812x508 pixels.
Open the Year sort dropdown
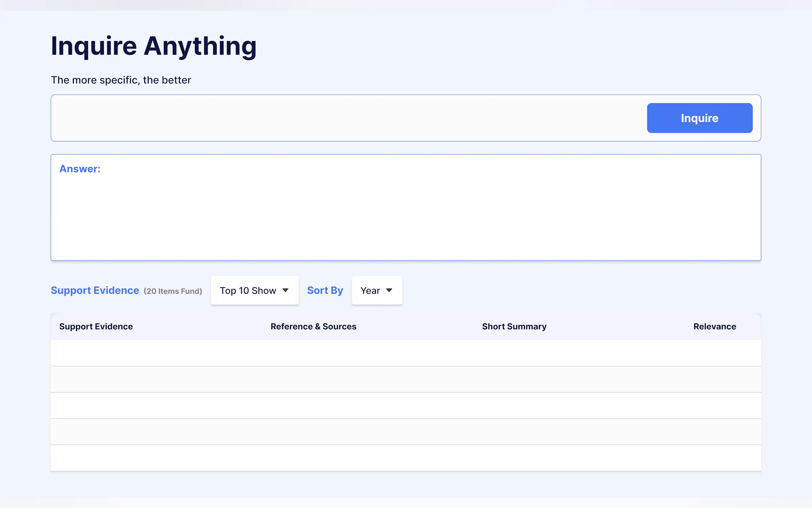[x=376, y=290]
